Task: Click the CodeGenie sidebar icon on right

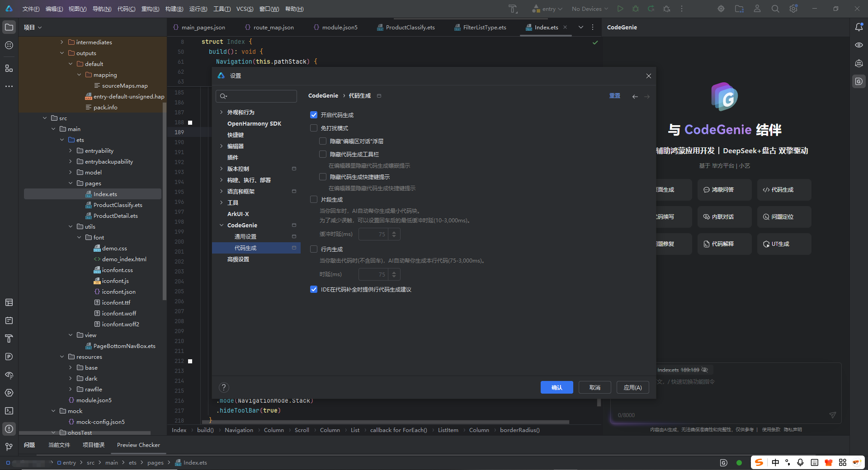Action: pos(859,81)
